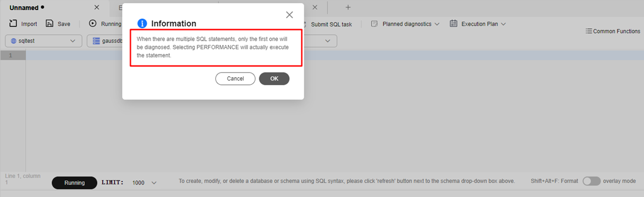Click Submit SQL task

click(331, 24)
